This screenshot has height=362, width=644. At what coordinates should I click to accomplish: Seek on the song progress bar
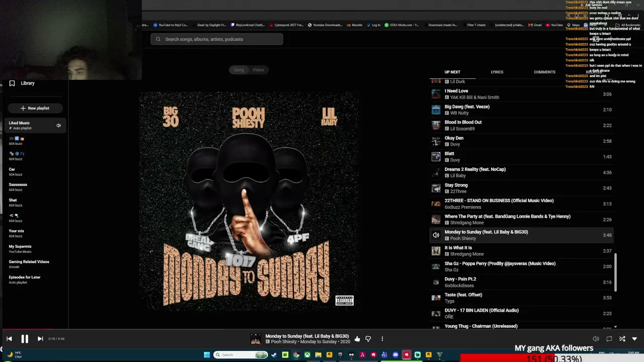[322, 330]
